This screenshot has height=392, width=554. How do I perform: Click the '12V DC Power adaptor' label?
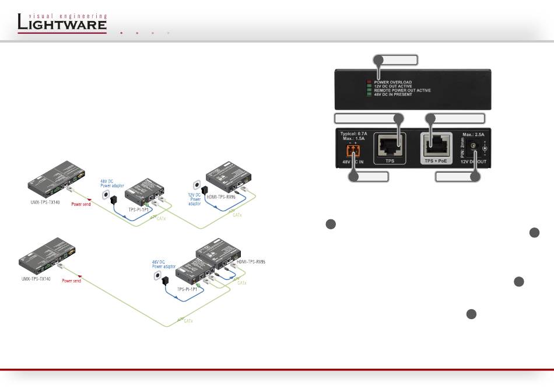194,199
